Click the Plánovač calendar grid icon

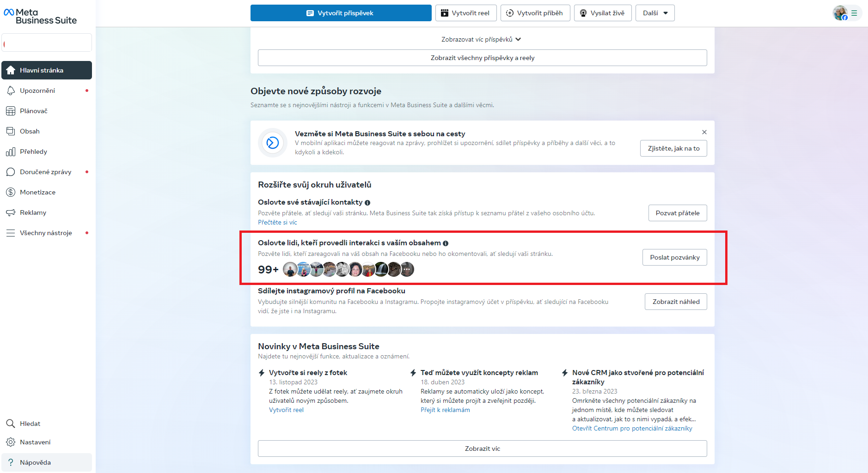point(11,111)
